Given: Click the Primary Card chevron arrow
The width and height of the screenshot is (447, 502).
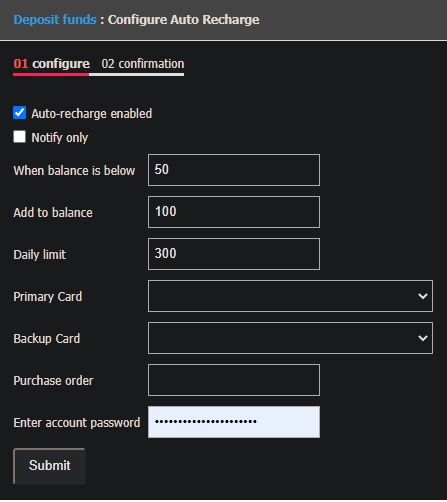Looking at the screenshot, I should pos(423,296).
